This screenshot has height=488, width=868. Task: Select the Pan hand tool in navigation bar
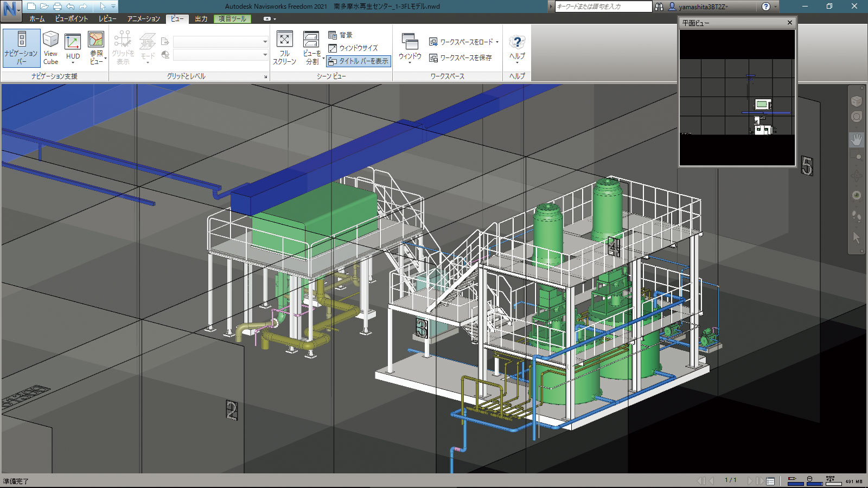coord(856,140)
